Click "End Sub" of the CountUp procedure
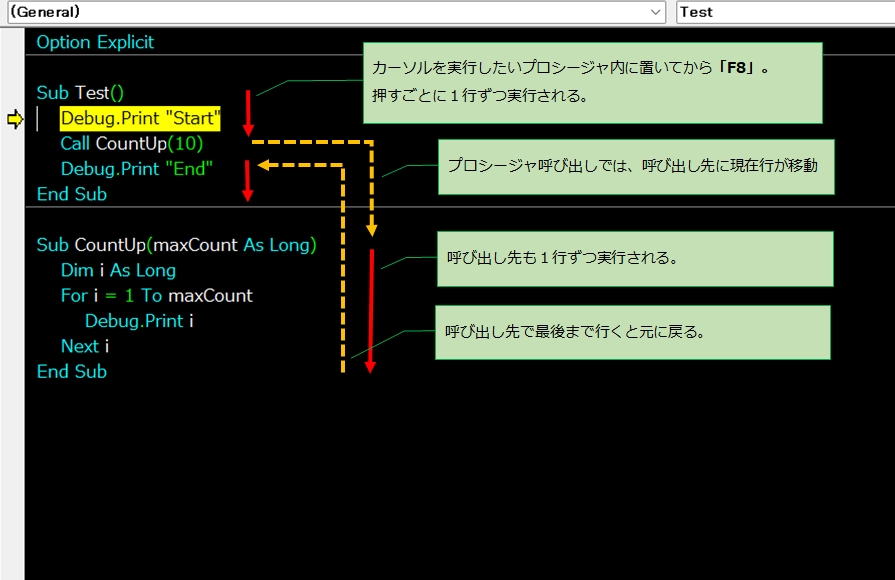The height and width of the screenshot is (580, 895). pyautogui.click(x=72, y=372)
